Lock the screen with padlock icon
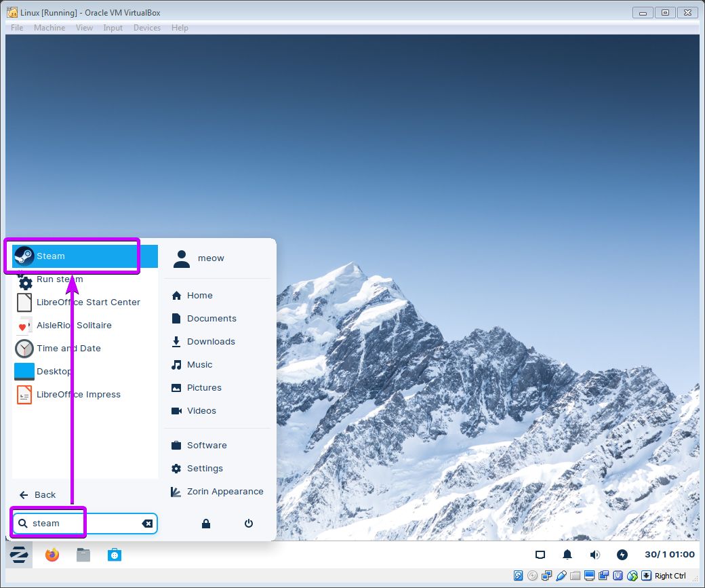 pyautogui.click(x=206, y=523)
